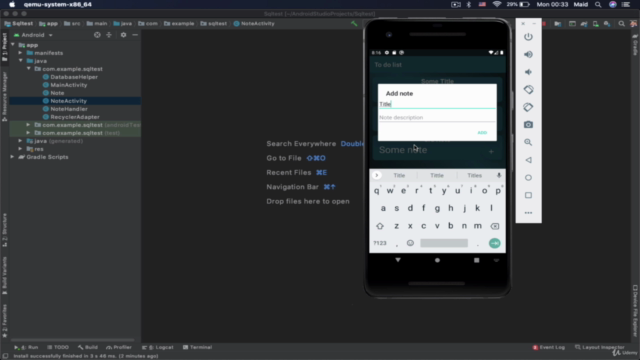Image resolution: width=640 pixels, height=360 pixels.
Task: Open the Layout Inspector
Action: tap(600, 347)
